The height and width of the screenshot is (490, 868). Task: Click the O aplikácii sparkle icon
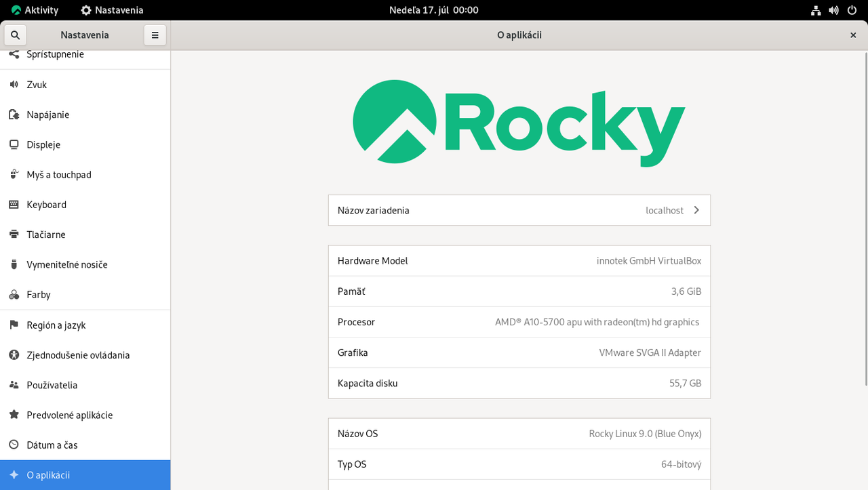(14, 474)
